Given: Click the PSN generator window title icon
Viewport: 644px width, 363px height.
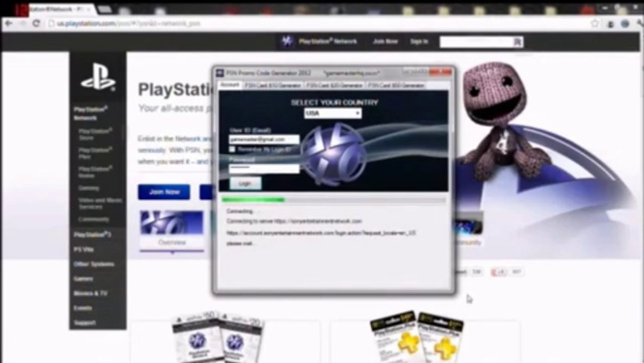Looking at the screenshot, I should click(220, 73).
